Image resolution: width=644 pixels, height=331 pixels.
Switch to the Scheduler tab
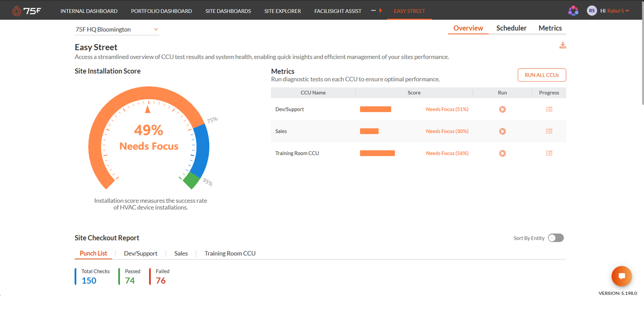[x=511, y=28]
